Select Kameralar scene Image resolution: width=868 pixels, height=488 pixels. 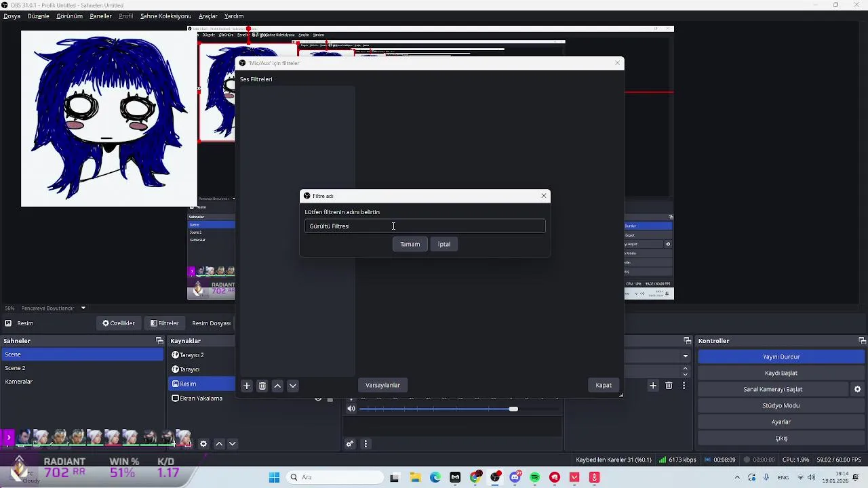81,382
